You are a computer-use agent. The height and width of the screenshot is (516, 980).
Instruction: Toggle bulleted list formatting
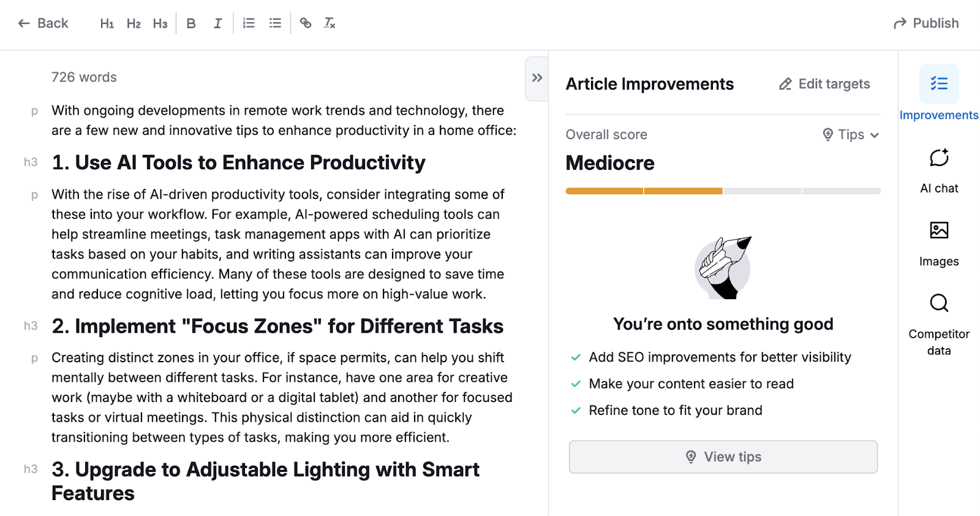pos(275,23)
